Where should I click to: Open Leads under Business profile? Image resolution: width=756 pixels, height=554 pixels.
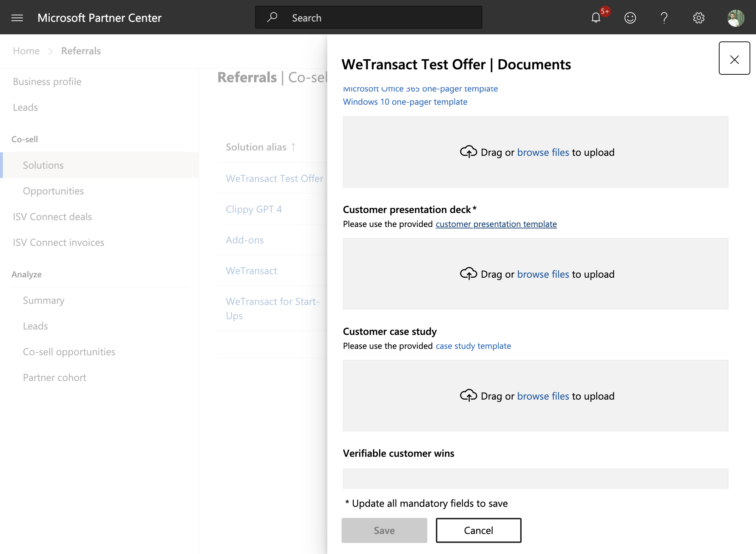tap(25, 108)
